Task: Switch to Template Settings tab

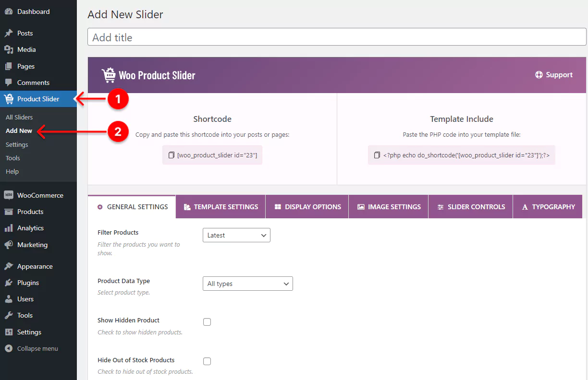Action: 221,207
